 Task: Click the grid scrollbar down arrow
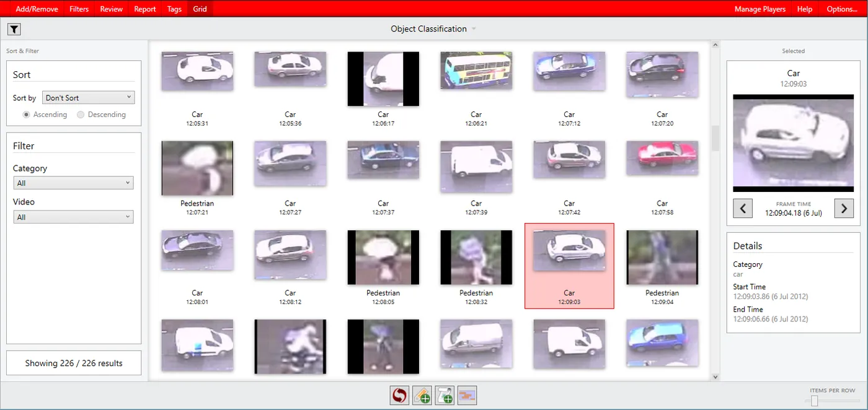coord(715,376)
